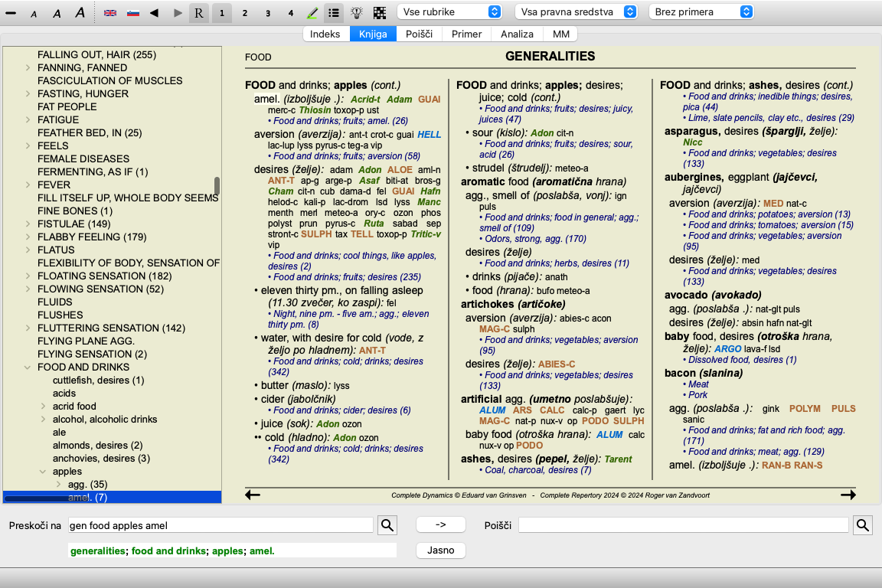The image size is (882, 588).
Task: Click the Jasno button
Action: point(440,550)
